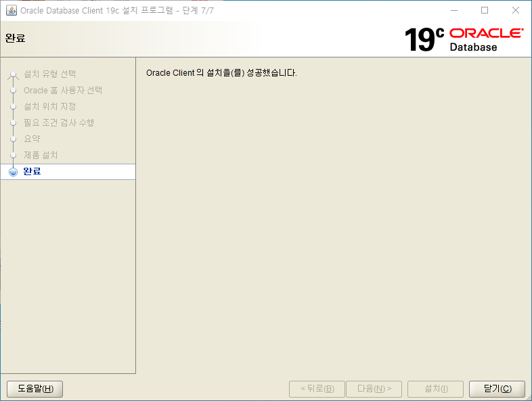The image size is (532, 401).
Task: Click the disabled 설치(I) install button
Action: (x=436, y=389)
